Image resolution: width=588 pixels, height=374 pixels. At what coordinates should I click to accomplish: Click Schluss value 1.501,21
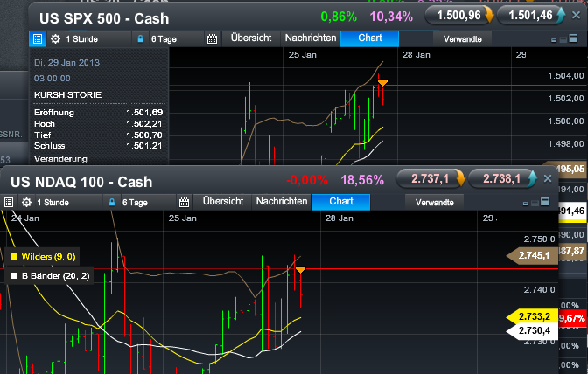144,146
